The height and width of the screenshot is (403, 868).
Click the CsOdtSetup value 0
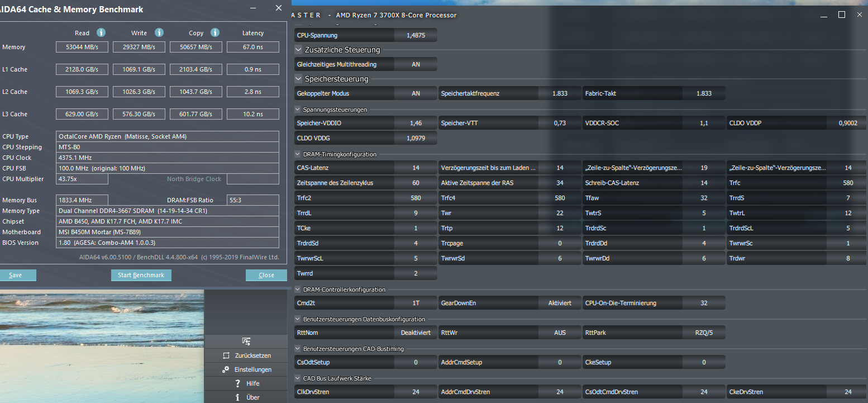[416, 362]
